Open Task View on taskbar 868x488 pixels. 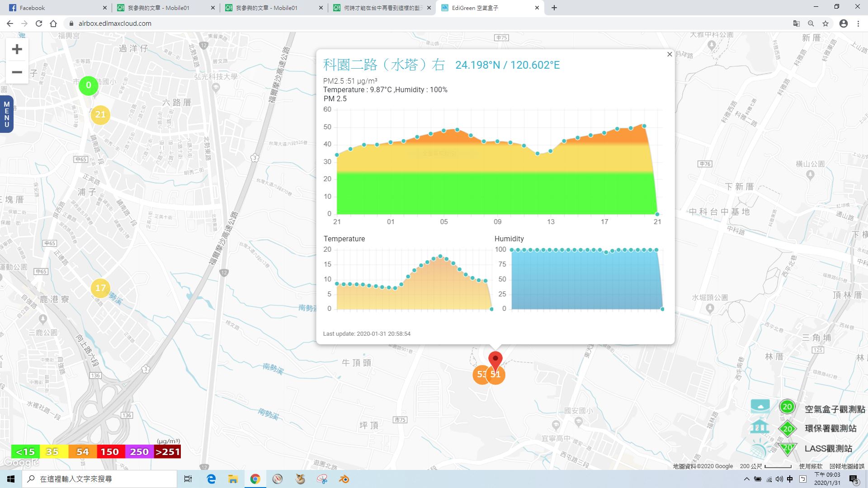tap(188, 479)
